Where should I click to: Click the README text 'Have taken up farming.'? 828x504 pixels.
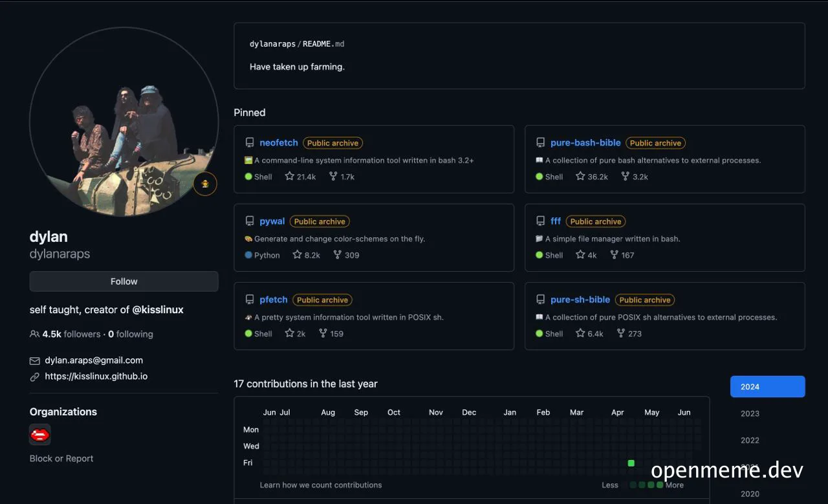click(x=297, y=67)
